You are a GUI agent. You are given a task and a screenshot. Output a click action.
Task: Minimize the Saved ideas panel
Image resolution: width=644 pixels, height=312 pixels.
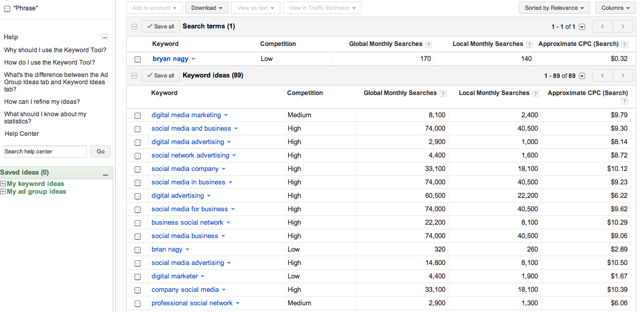pyautogui.click(x=106, y=174)
